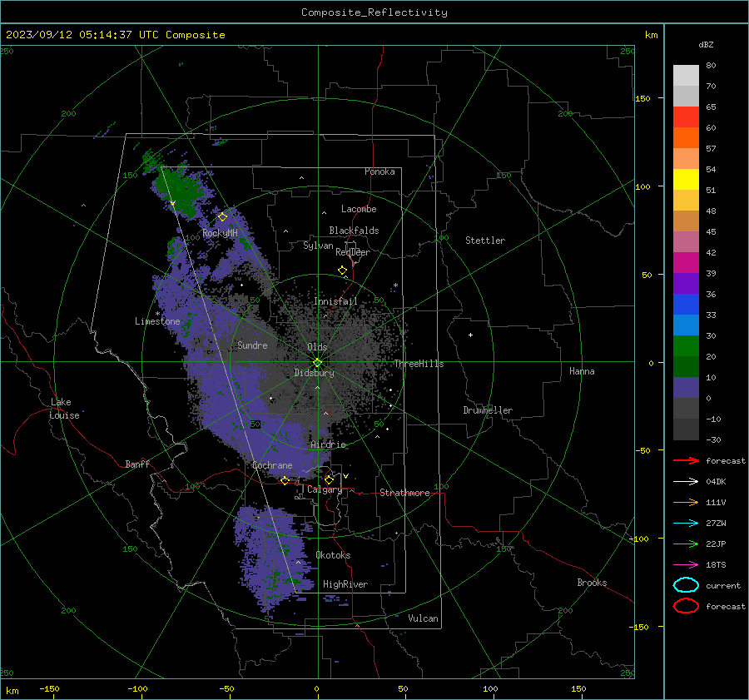Click the ThreeHills town label
The height and width of the screenshot is (700, 749).
(419, 364)
